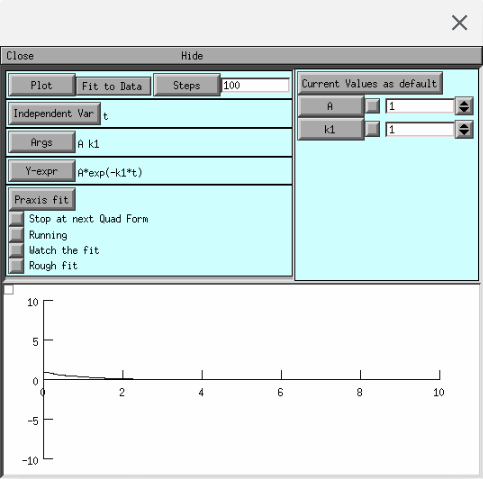
Task: Toggle Stop at next Quad Form checkbox
Action: click(16, 219)
